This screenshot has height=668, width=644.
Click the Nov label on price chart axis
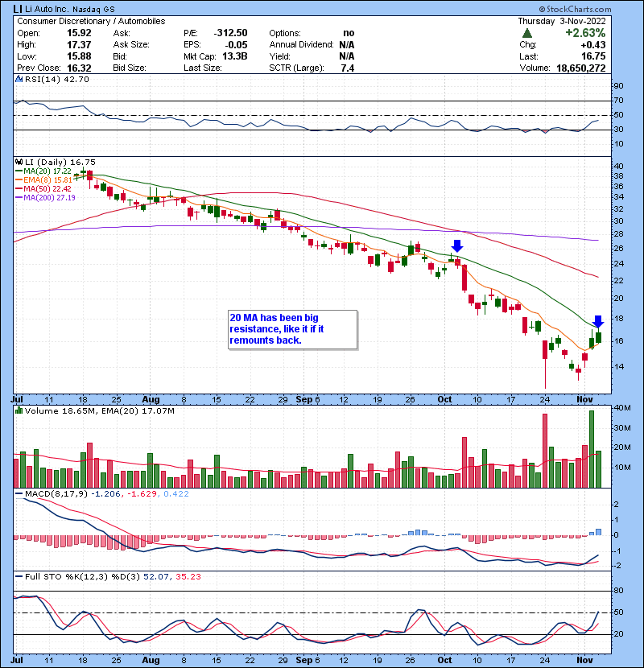[x=584, y=400]
